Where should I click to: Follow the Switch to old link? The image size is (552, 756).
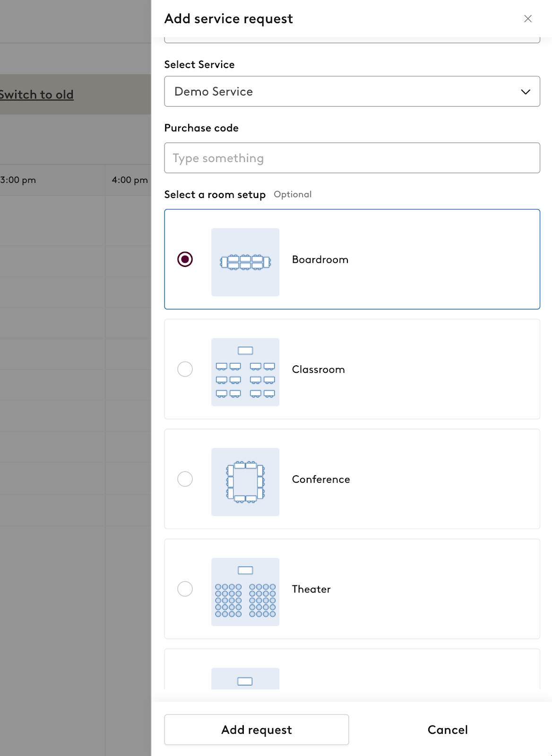click(x=36, y=94)
